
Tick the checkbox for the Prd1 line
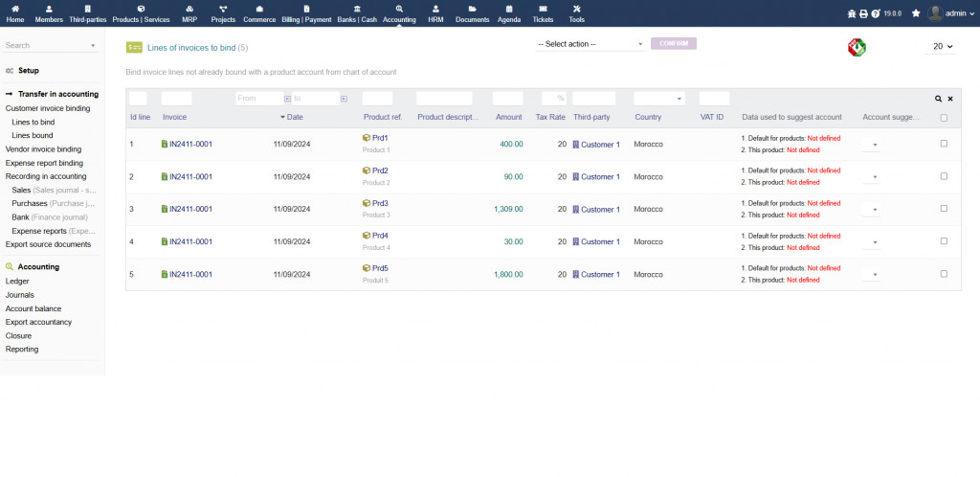click(x=944, y=144)
